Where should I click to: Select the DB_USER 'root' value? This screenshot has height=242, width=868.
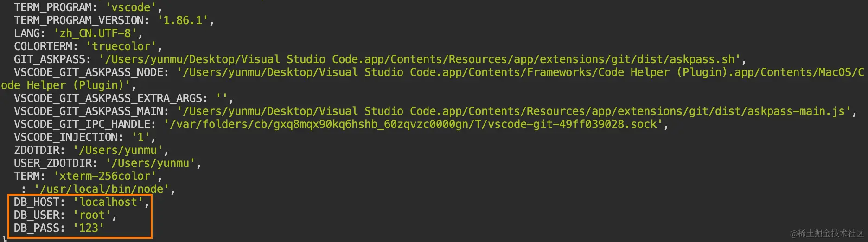pyautogui.click(x=92, y=215)
